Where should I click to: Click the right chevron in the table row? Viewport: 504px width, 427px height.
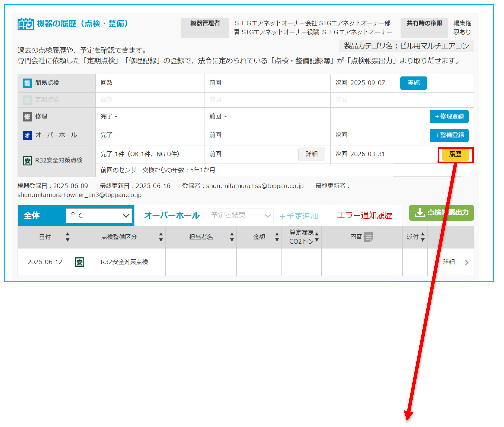[x=467, y=262]
